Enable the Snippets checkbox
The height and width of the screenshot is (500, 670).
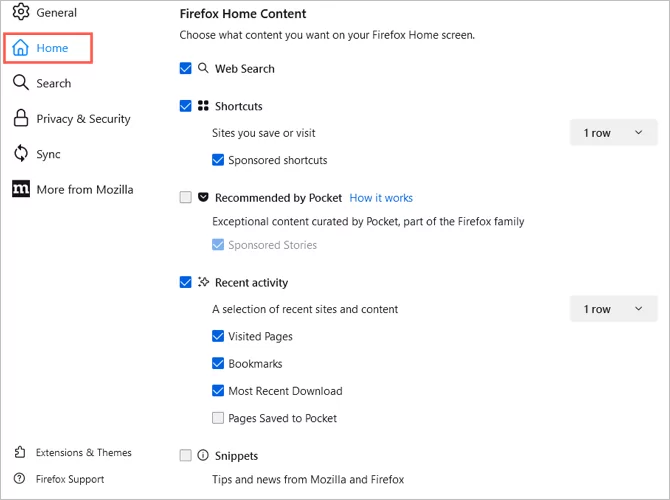[185, 456]
